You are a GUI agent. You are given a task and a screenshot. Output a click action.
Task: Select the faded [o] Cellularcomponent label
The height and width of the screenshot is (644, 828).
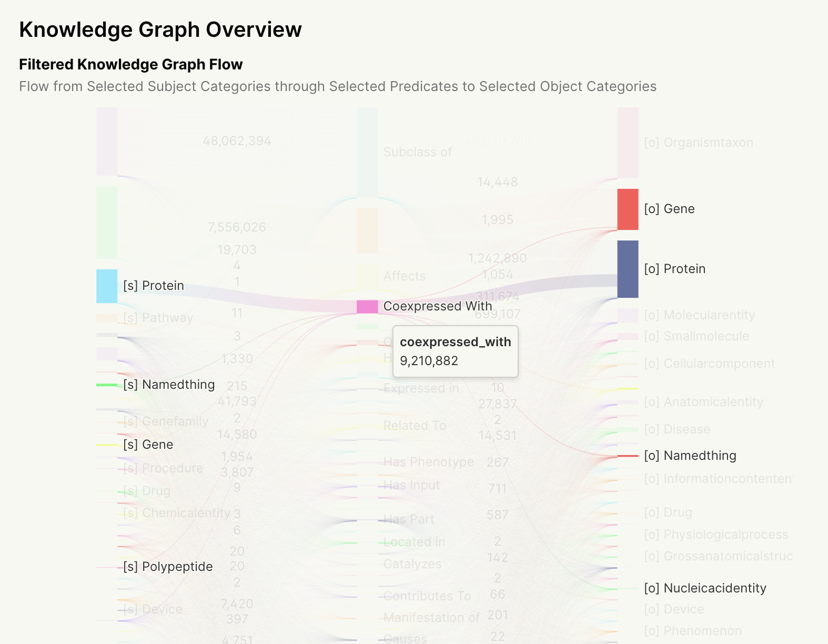(709, 364)
